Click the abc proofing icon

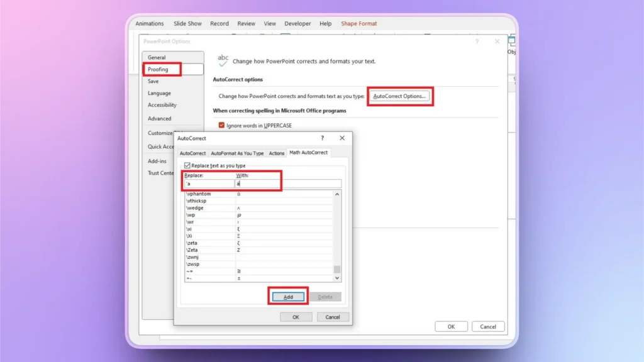[x=224, y=58]
